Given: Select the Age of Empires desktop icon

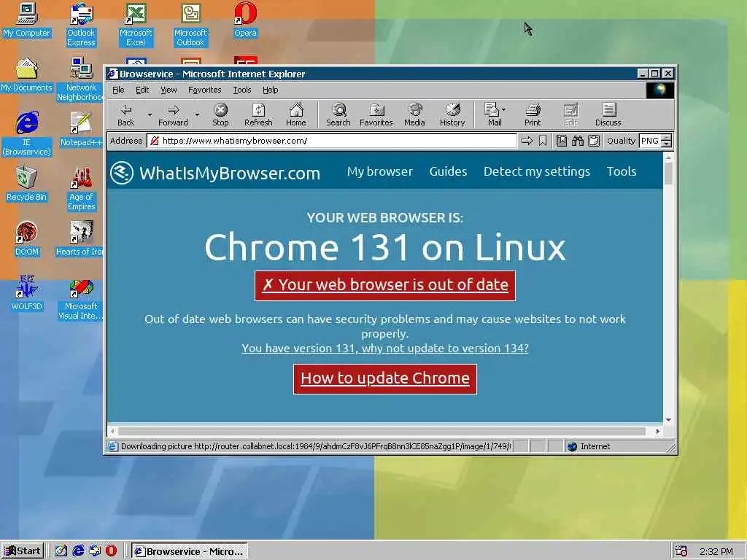Looking at the screenshot, I should [x=82, y=189].
